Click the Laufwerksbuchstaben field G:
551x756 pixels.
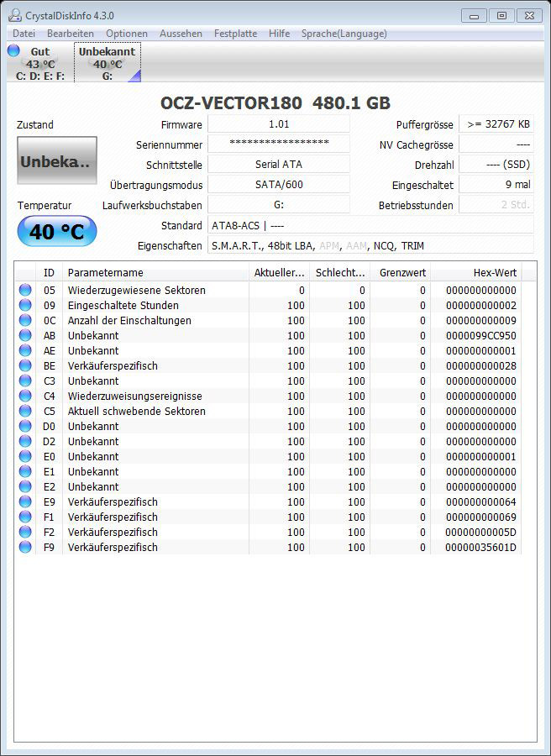click(x=279, y=204)
